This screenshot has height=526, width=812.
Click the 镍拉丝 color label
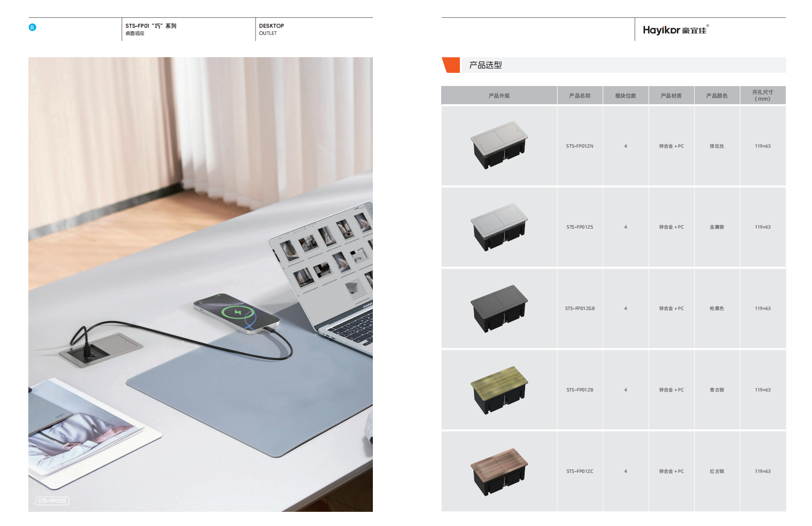pyautogui.click(x=717, y=146)
